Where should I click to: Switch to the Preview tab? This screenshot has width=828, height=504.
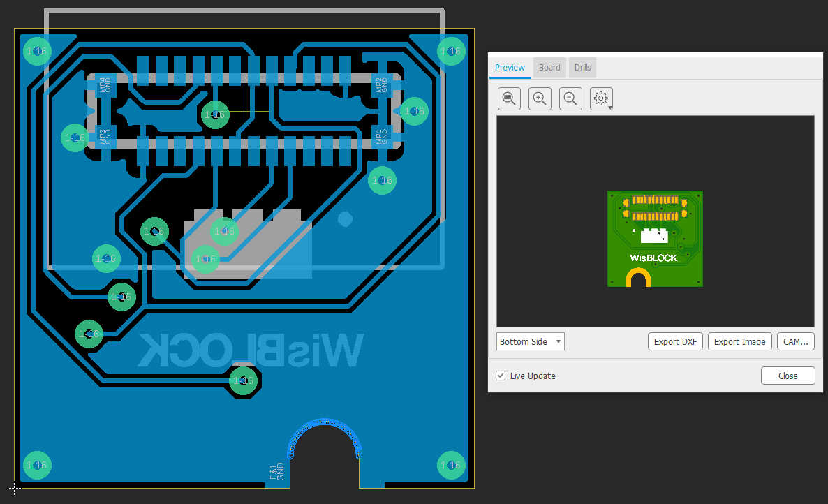tap(510, 68)
